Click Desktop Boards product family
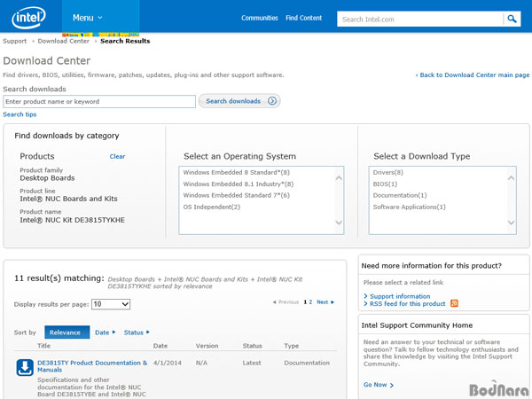The image size is (532, 399). click(47, 178)
